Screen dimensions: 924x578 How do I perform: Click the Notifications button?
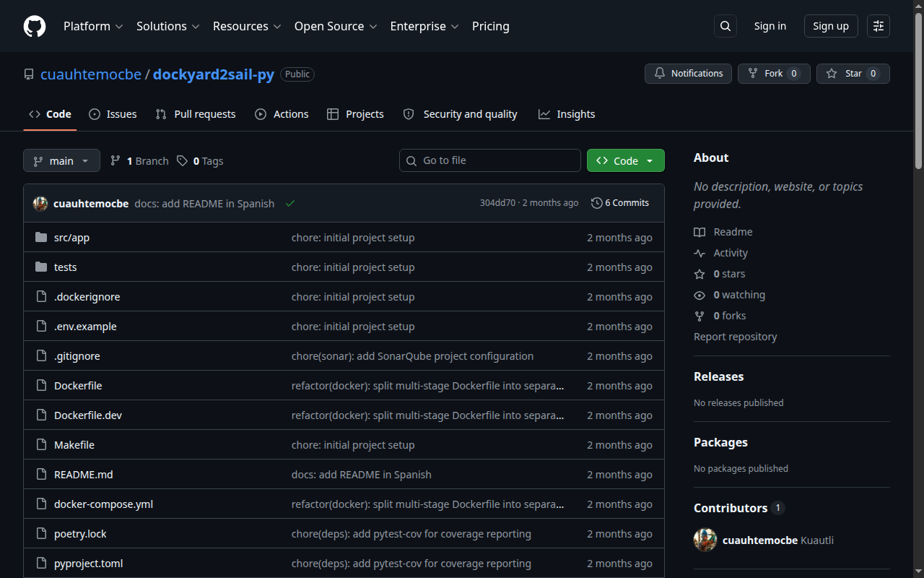(x=688, y=74)
